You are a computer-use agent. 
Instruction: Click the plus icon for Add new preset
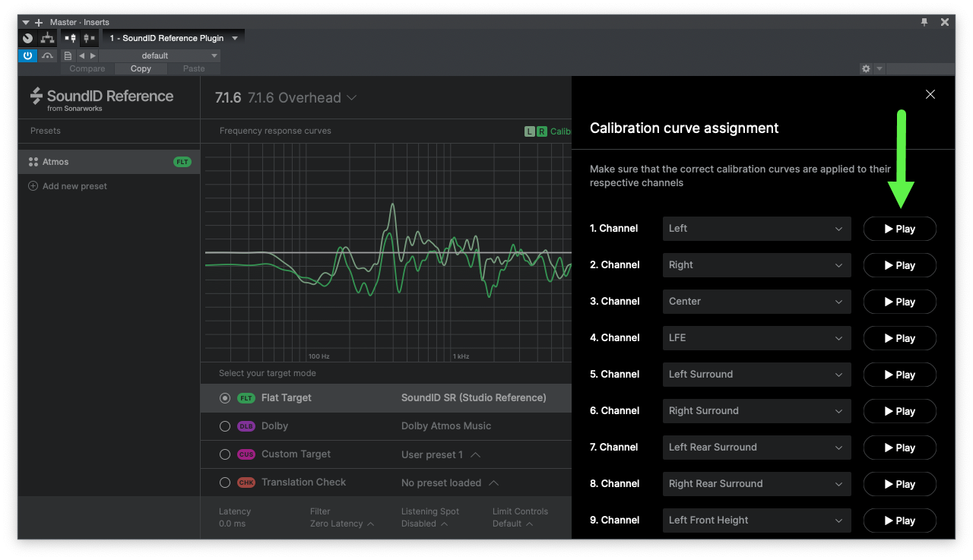coord(33,186)
